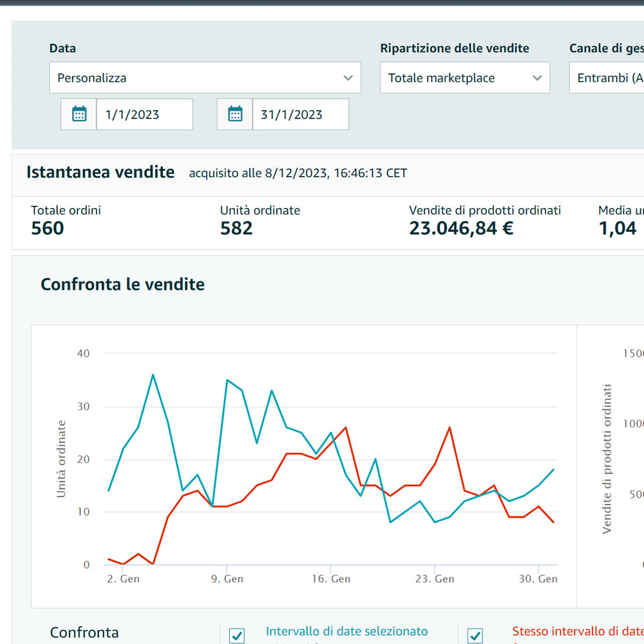Uncheck the Intervallo di date selezionato checkbox
Viewport: 644px width, 644px height.
(237, 636)
